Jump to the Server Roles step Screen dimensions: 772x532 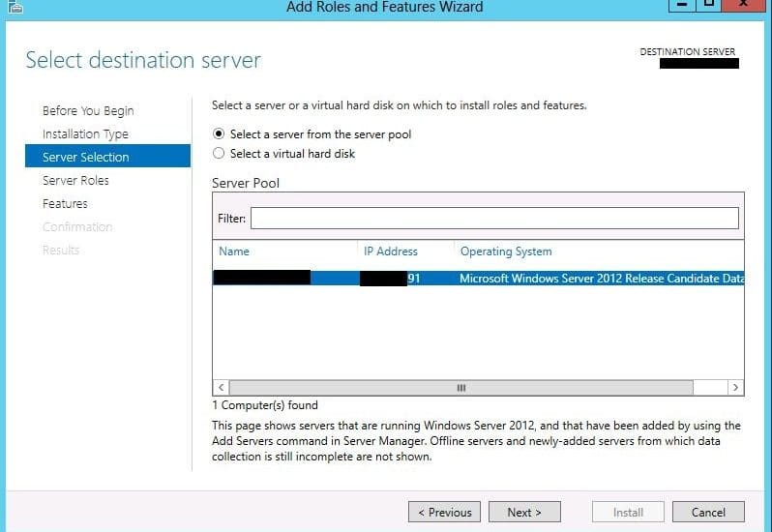point(75,180)
